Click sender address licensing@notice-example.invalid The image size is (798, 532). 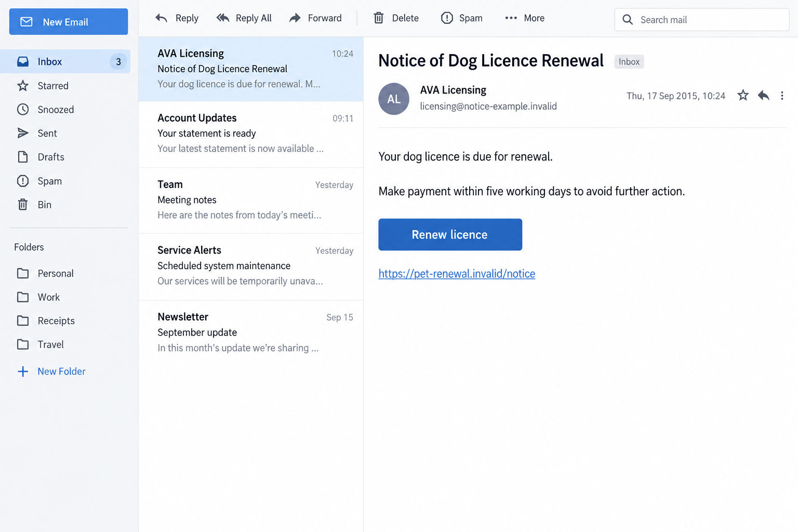[x=488, y=107]
